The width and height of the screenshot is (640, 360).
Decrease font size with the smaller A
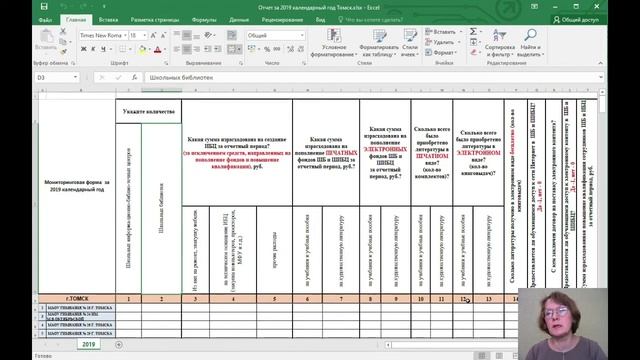click(x=163, y=36)
